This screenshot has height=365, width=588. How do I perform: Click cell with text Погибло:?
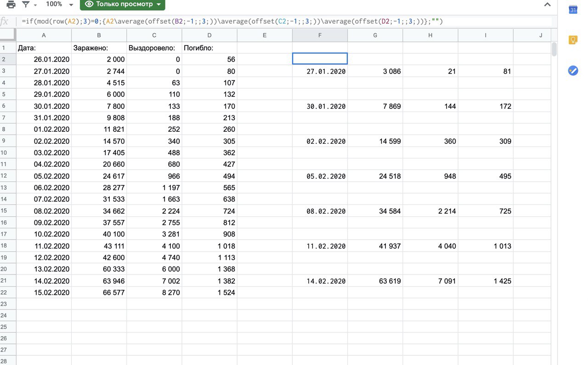click(209, 48)
